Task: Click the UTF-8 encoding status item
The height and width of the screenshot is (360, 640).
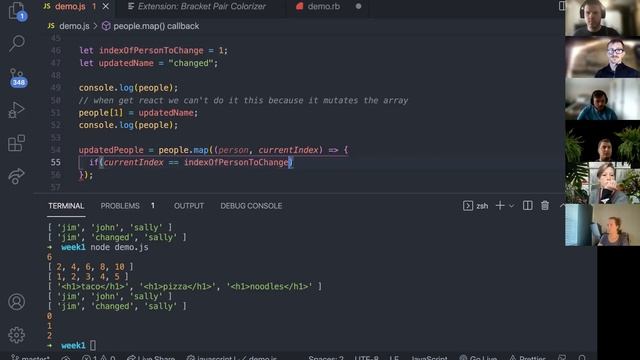Action: 367,358
